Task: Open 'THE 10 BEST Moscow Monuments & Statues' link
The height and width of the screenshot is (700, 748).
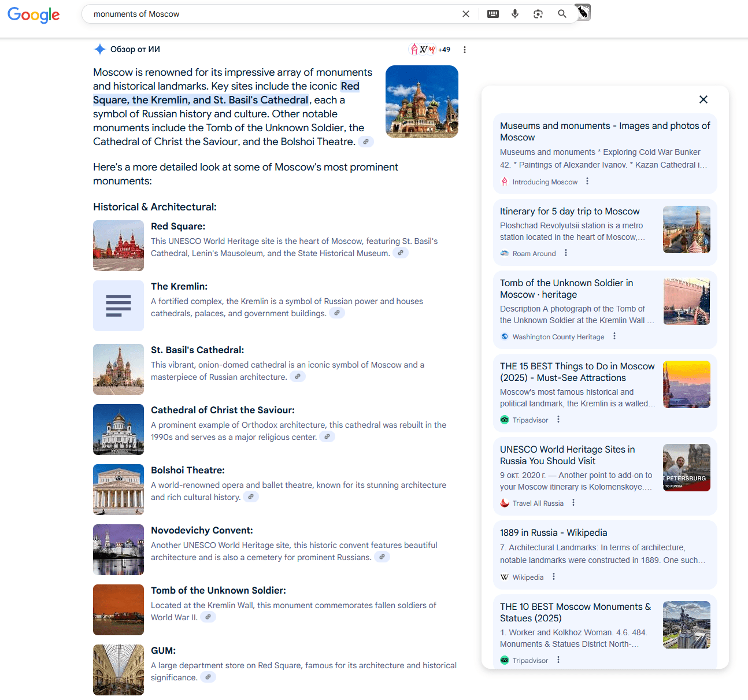Action: tap(575, 612)
